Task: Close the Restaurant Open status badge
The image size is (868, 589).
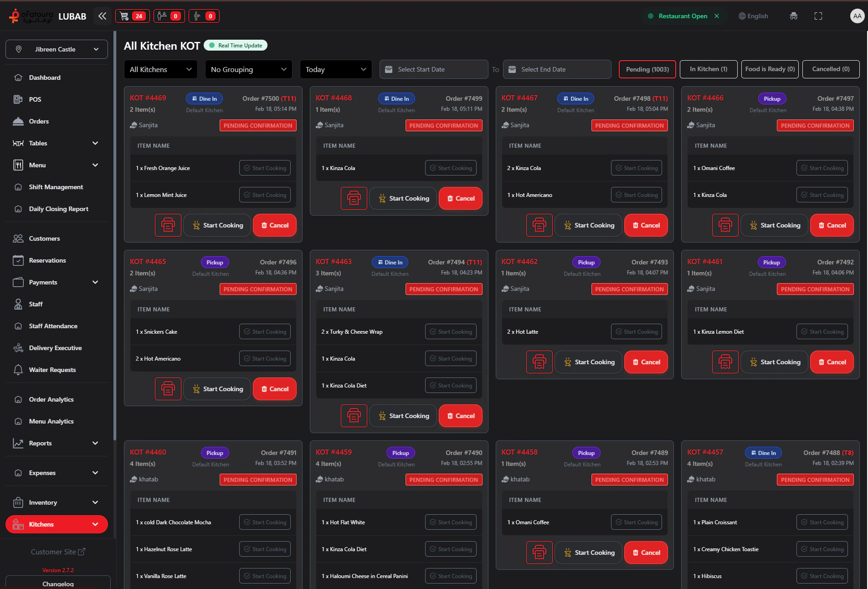Action: (x=717, y=16)
